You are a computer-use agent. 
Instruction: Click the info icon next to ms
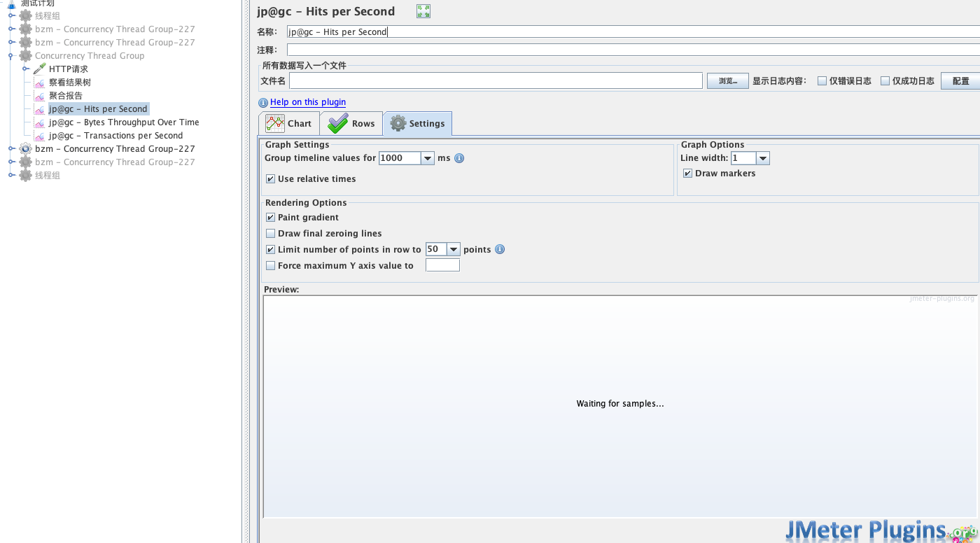coord(459,158)
